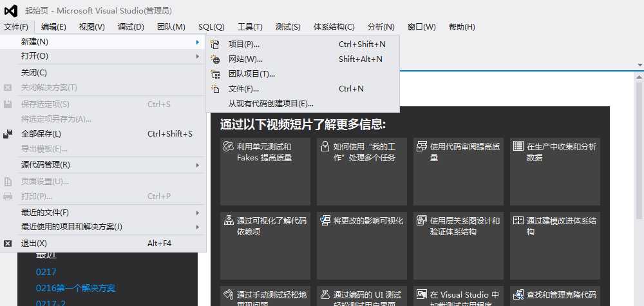Click the Save All icon beside 全部保存(L)

point(8,134)
